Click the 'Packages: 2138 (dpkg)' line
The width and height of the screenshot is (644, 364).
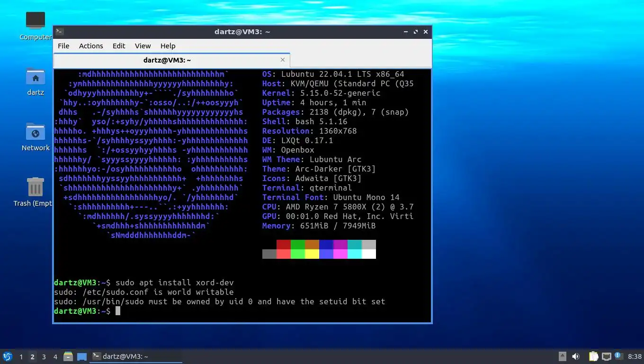coord(336,112)
